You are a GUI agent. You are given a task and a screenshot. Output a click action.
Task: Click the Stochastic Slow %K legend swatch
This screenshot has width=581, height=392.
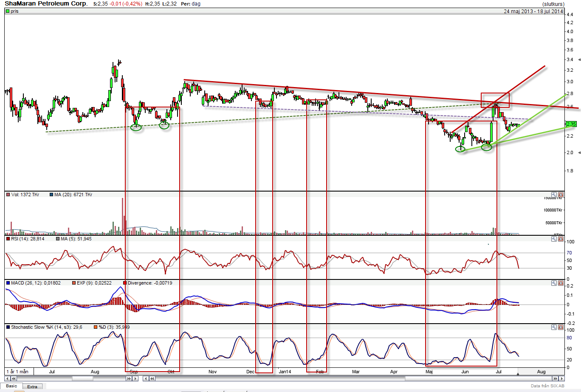point(8,327)
